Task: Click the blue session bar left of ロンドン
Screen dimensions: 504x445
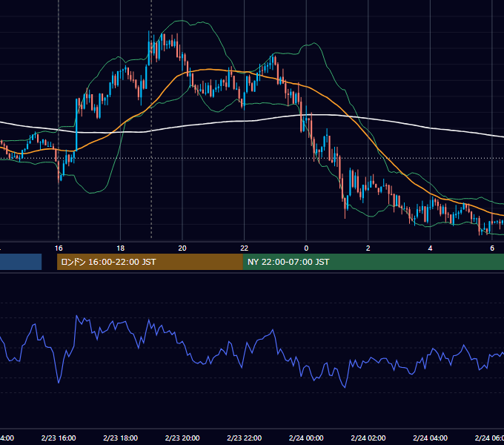Action: click(21, 262)
